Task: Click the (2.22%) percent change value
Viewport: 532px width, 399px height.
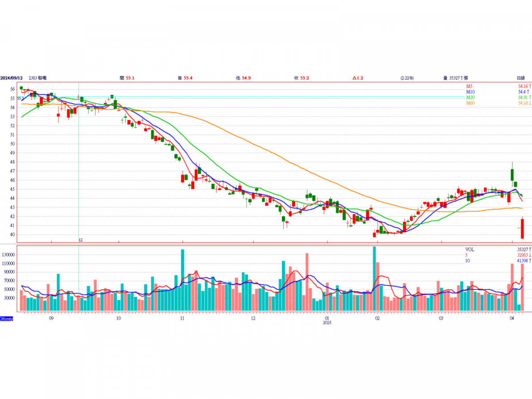Action: pyautogui.click(x=406, y=78)
